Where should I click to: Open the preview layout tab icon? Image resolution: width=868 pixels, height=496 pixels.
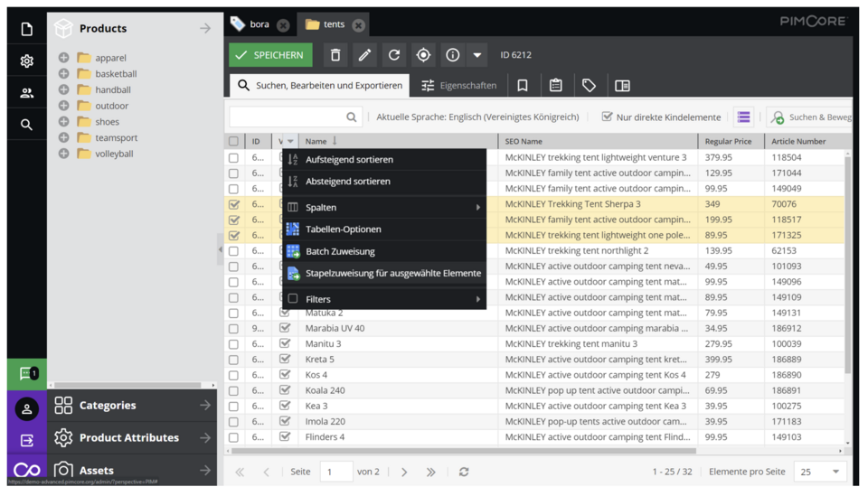[x=622, y=85]
